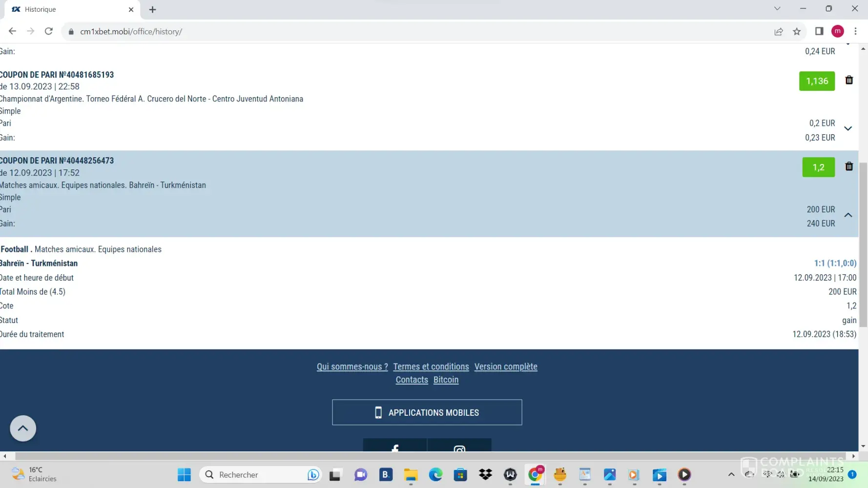Open the 'Version complète' link
Viewport: 868px width, 488px height.
point(506,366)
